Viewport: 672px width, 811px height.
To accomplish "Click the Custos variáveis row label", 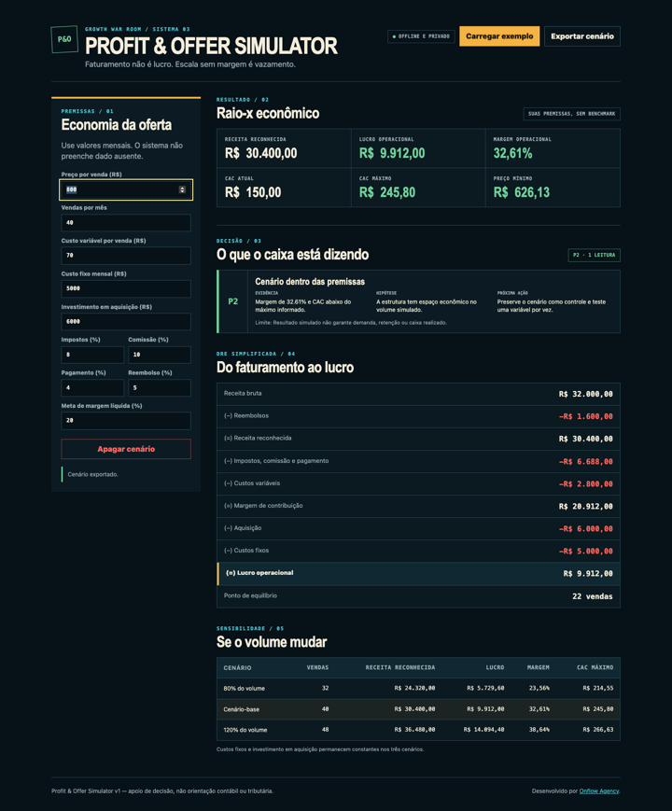I will (x=252, y=483).
